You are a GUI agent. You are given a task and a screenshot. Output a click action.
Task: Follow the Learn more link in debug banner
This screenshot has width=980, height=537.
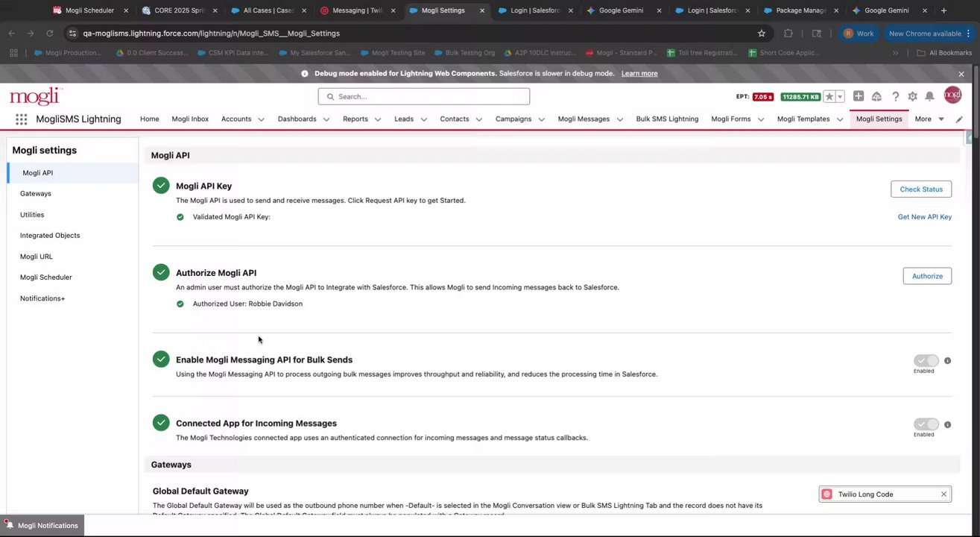click(x=639, y=74)
